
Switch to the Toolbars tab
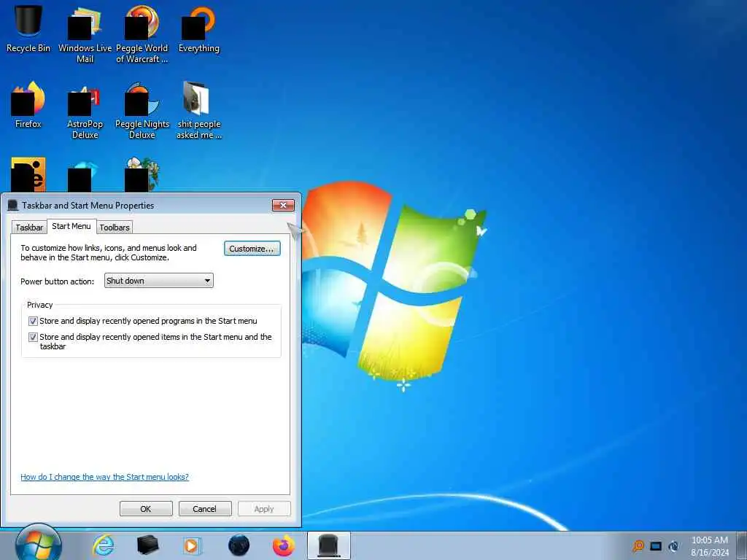pos(115,227)
